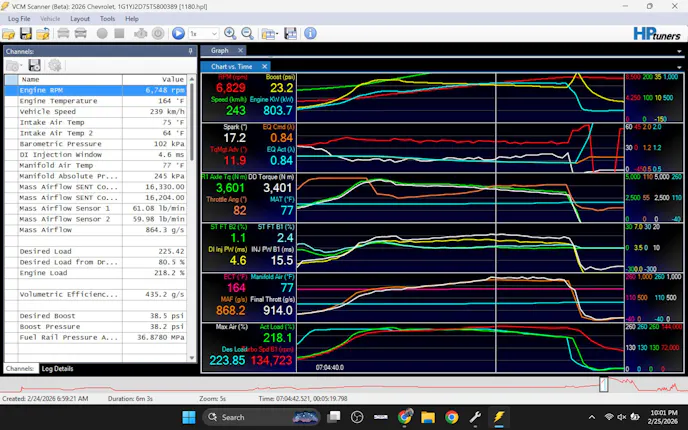Open the layout selector dropdown arrow in toolbar
The height and width of the screenshot is (430, 688).
[x=278, y=33]
